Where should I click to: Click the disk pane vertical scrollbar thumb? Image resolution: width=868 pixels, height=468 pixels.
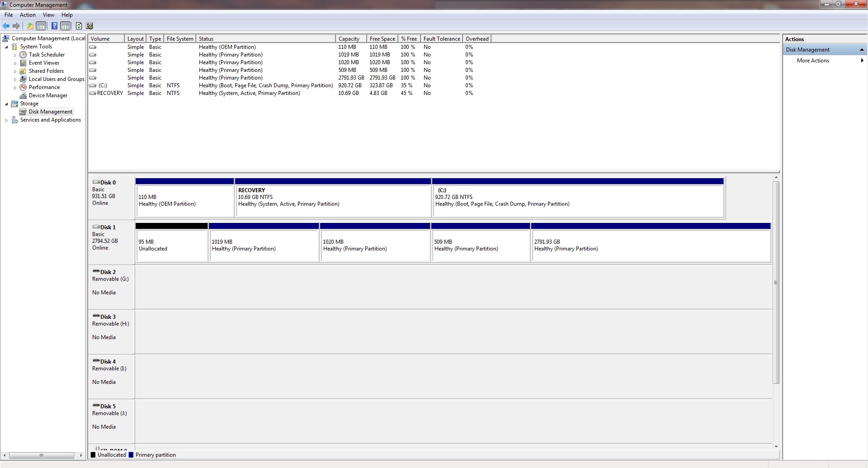click(776, 283)
